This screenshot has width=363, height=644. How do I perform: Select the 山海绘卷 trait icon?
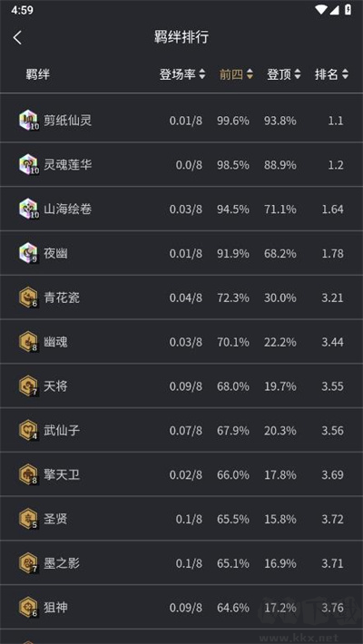29,209
